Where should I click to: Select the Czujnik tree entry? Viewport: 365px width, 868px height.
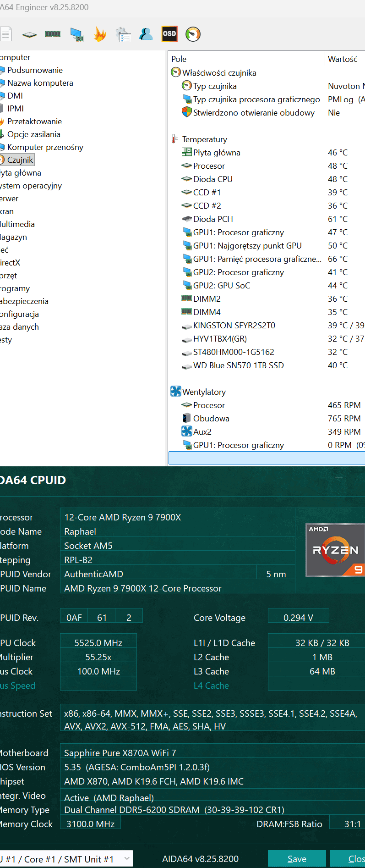click(x=20, y=160)
